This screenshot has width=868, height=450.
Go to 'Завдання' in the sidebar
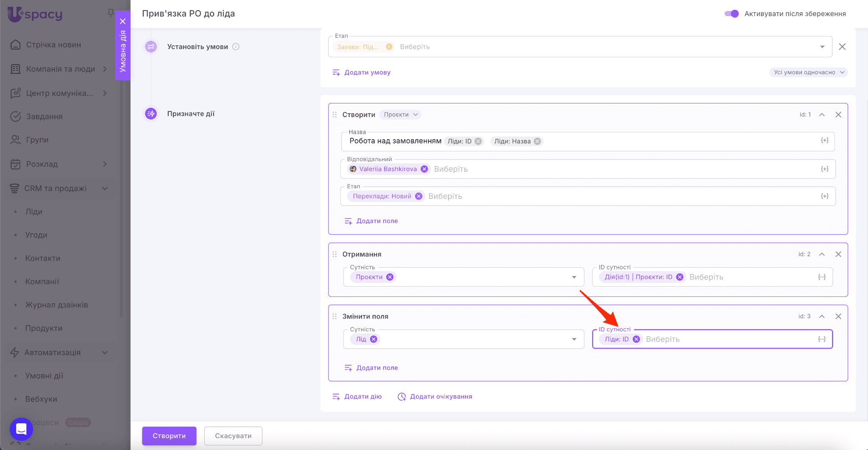tap(44, 116)
